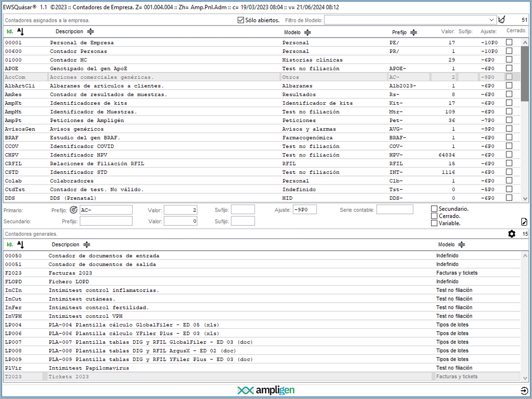
Task: Click filter icon beside lower Modelo header
Action: click(x=462, y=244)
